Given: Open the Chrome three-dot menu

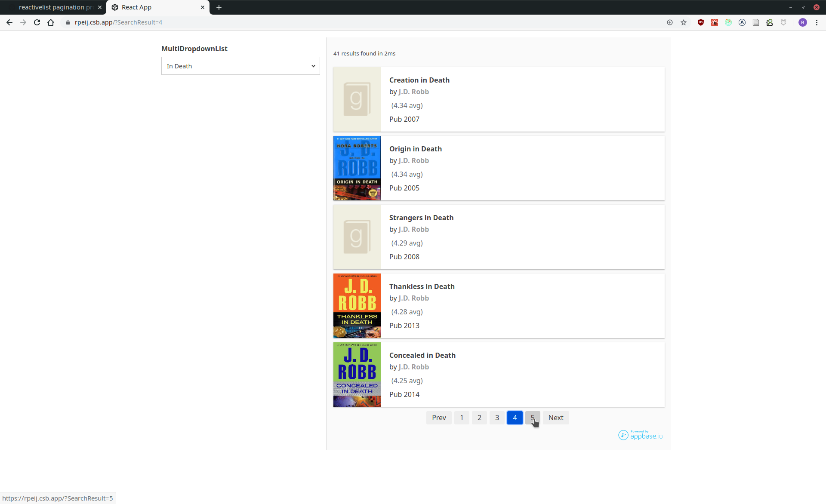Looking at the screenshot, I should pyautogui.click(x=817, y=22).
